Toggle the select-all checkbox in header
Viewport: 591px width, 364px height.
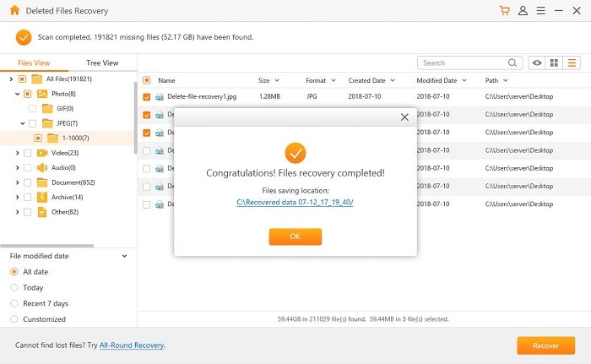pyautogui.click(x=147, y=80)
